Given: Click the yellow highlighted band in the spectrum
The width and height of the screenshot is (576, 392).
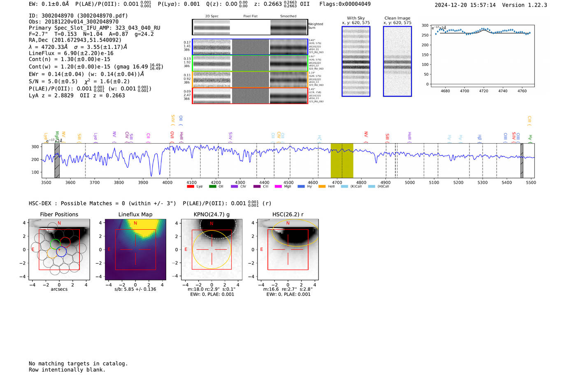Looking at the screenshot, I should tap(342, 160).
